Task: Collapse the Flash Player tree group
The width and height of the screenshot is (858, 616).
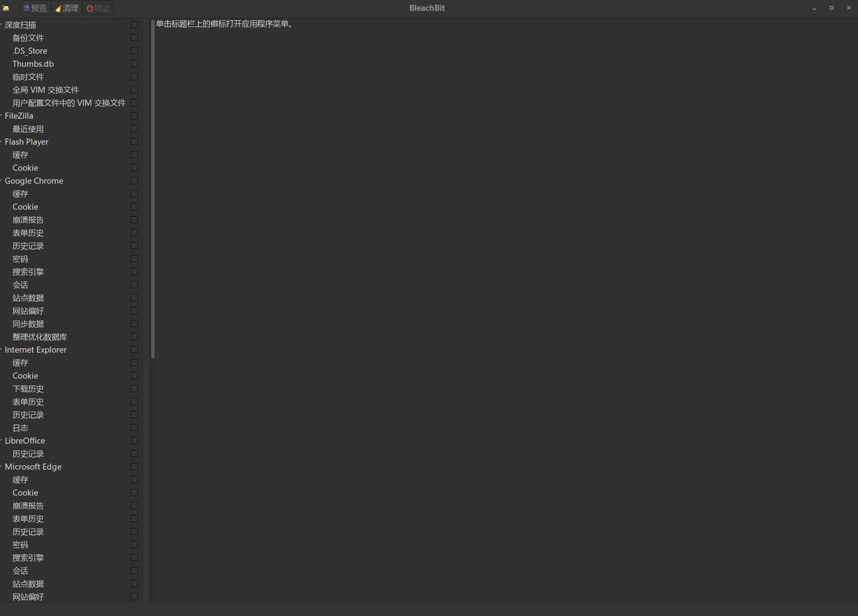Action: (x=1, y=142)
